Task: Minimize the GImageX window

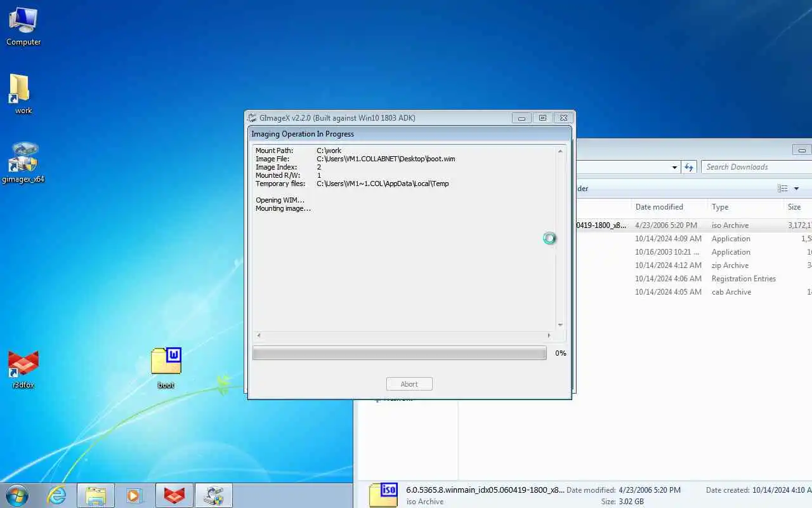Action: [521, 118]
